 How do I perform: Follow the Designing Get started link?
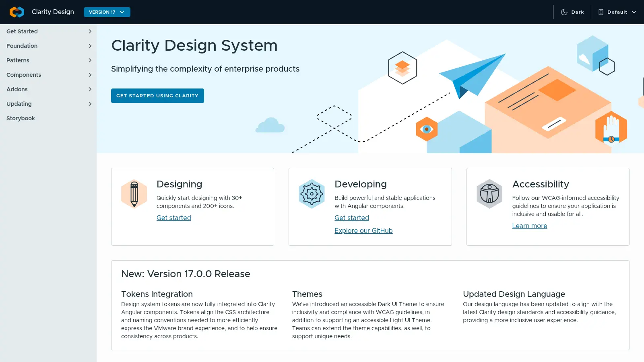click(174, 218)
